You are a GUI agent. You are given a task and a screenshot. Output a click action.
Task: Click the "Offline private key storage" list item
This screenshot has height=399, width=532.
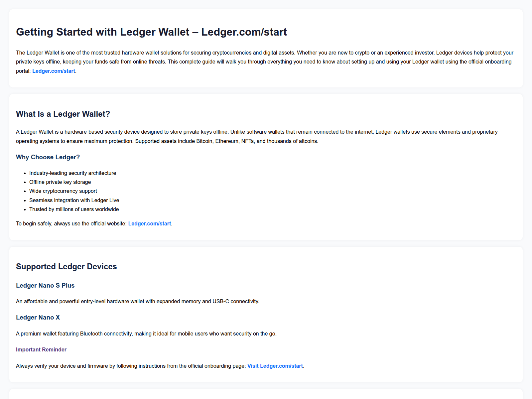60,182
